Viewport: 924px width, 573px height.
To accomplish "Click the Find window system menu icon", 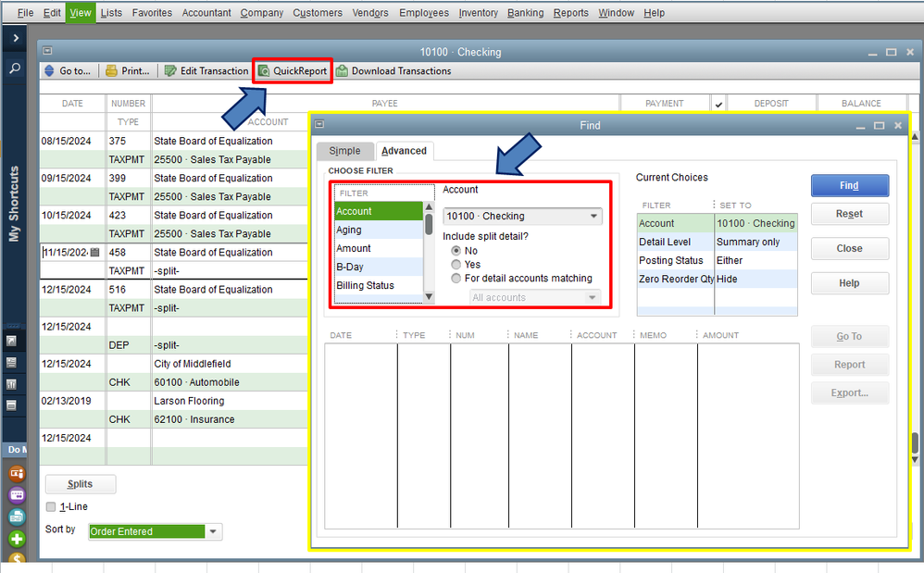I will (x=319, y=124).
